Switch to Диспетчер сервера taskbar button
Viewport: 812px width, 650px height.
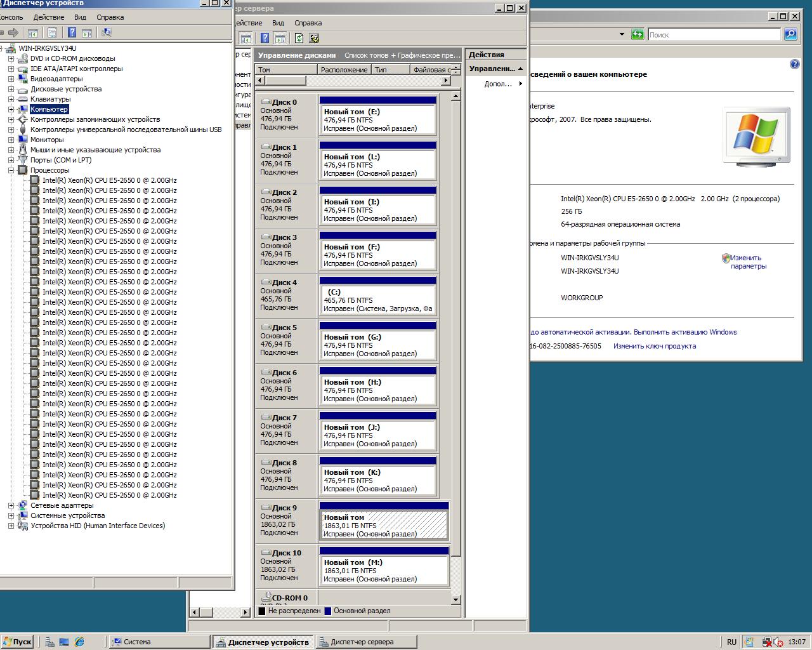click(x=366, y=642)
